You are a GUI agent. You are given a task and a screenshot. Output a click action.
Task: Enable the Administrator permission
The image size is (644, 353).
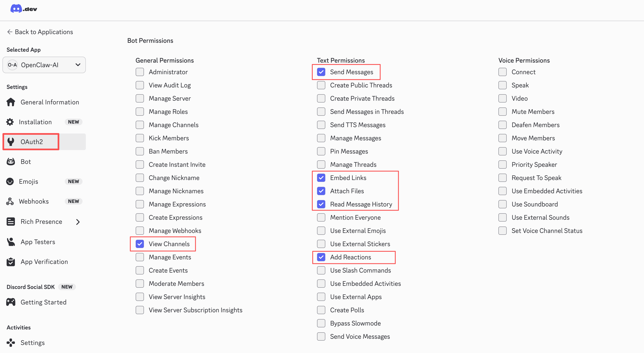click(x=140, y=72)
